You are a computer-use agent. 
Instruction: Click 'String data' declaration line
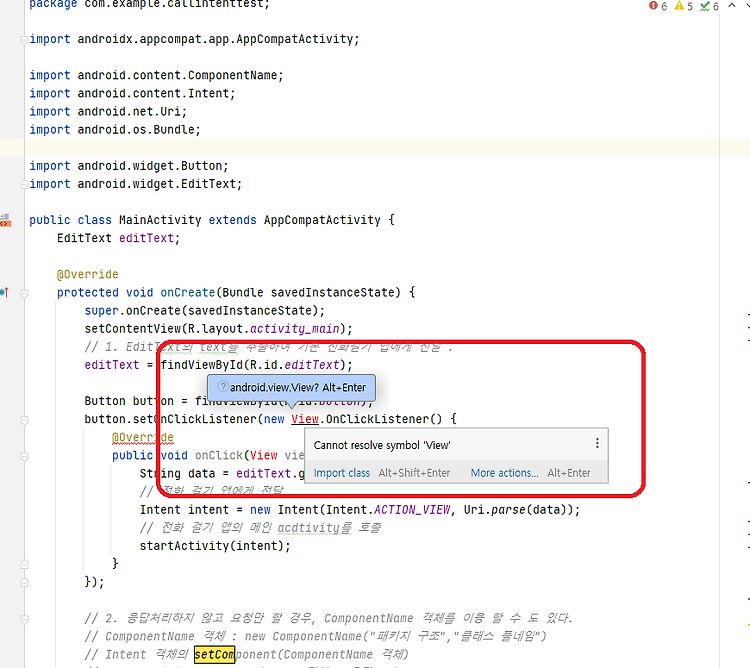click(222, 474)
